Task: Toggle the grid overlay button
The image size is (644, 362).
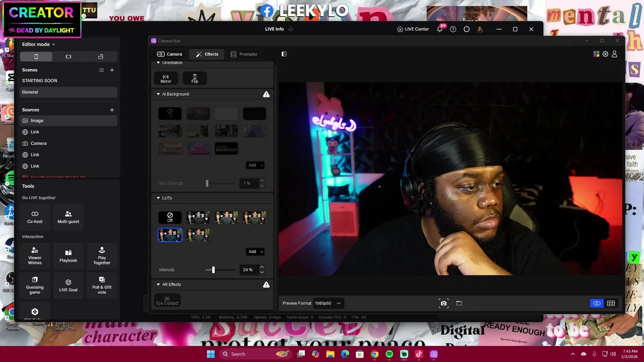Action: pos(611,303)
